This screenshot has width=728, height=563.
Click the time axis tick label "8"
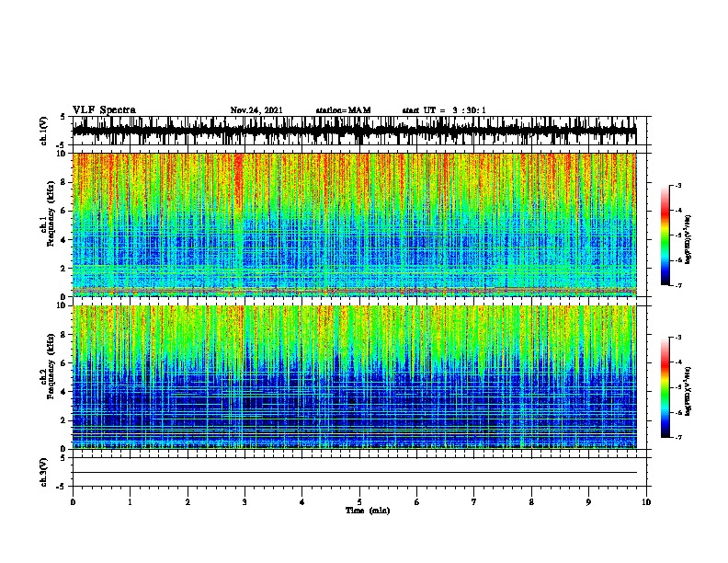click(x=531, y=502)
